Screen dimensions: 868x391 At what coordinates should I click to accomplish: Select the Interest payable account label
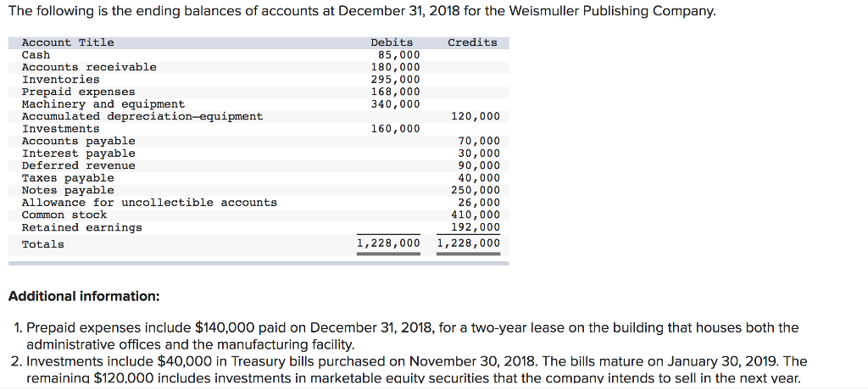pos(78,154)
